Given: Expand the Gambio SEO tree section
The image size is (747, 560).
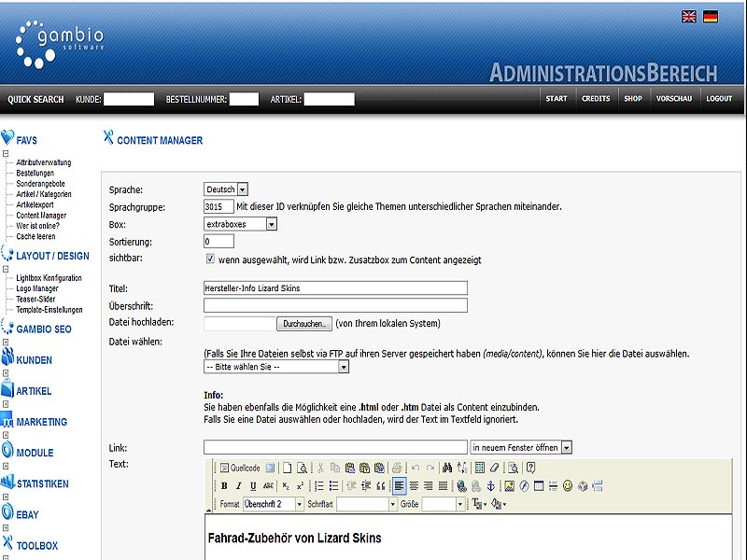Looking at the screenshot, I should [6, 342].
